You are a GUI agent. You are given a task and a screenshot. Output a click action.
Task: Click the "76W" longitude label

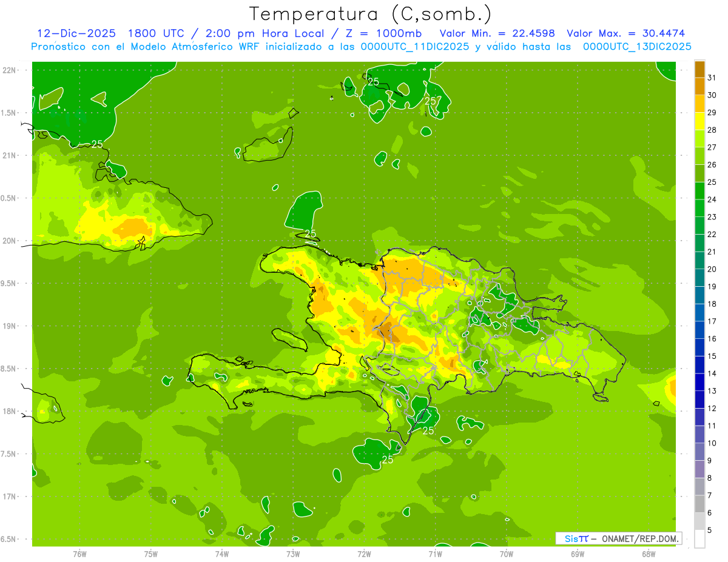tap(80, 554)
